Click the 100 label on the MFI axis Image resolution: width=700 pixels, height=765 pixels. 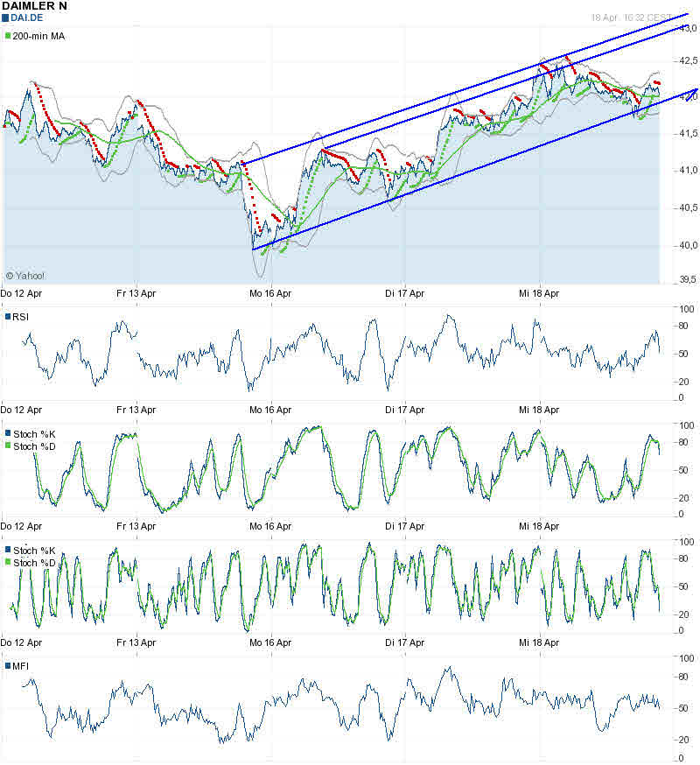point(687,658)
